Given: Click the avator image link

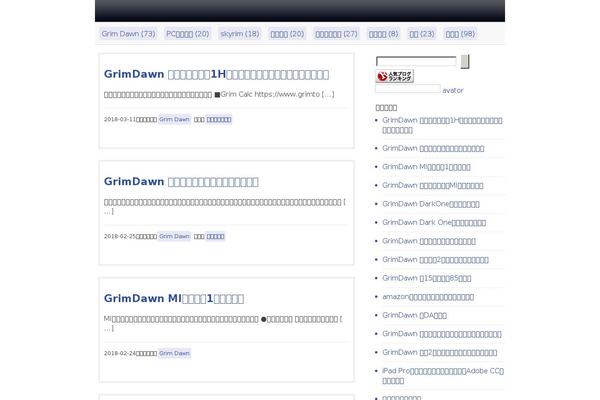Looking at the screenshot, I should (419, 90).
